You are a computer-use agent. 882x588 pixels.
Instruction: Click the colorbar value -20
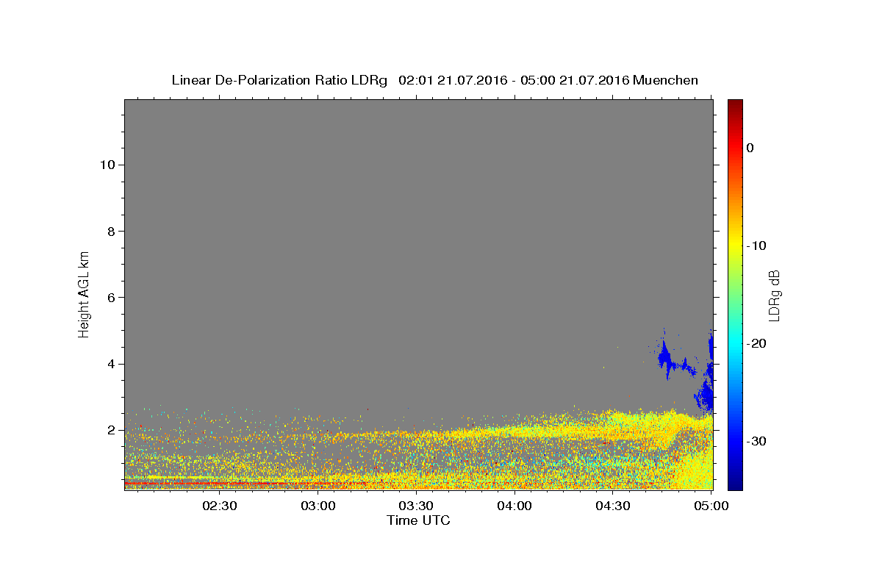[757, 343]
